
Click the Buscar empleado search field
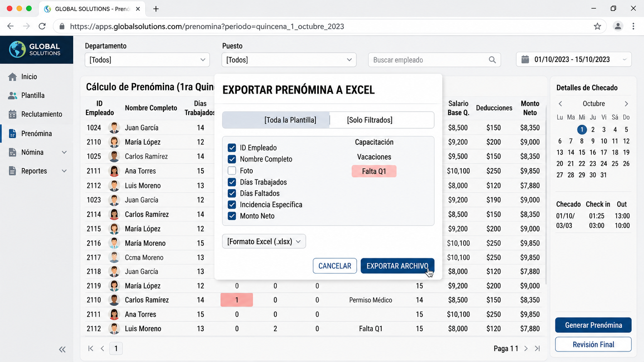(x=434, y=60)
